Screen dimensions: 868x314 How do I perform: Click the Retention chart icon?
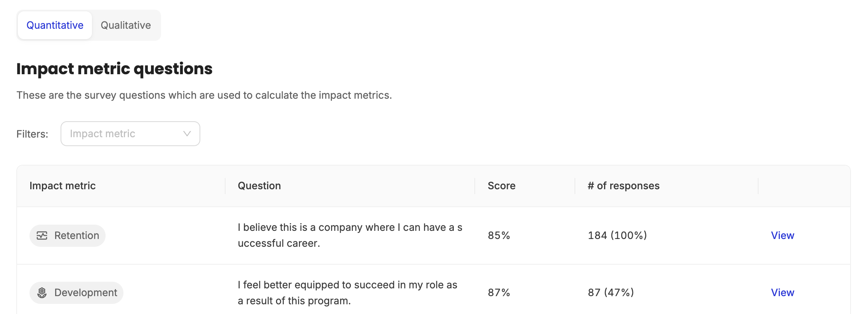point(42,235)
